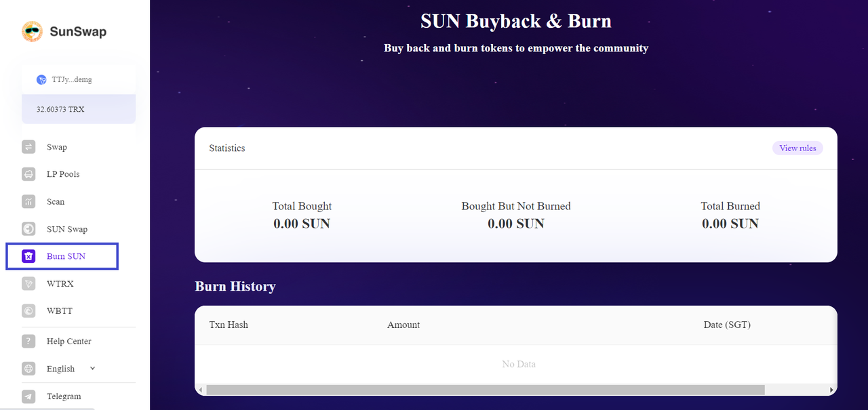Viewport: 868px width, 410px height.
Task: Click the left scroll arrow in Burn History
Action: pyautogui.click(x=200, y=390)
